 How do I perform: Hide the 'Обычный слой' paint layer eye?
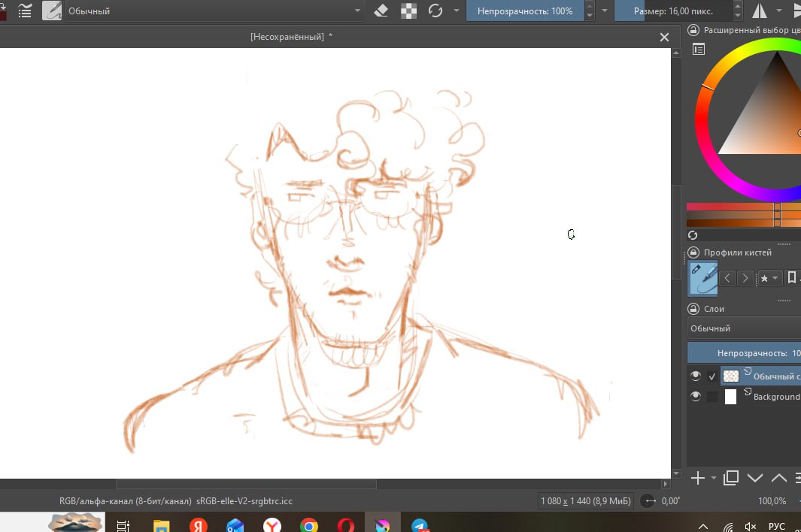pyautogui.click(x=695, y=376)
